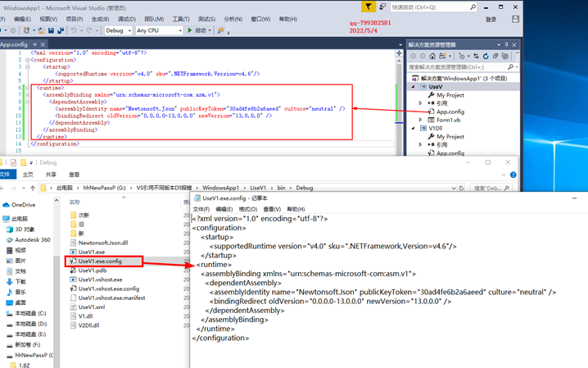Screen dimensions: 588x368
Task: Click WindowsApp1 in Explorer breadcrumb
Action: pyautogui.click(x=220, y=188)
